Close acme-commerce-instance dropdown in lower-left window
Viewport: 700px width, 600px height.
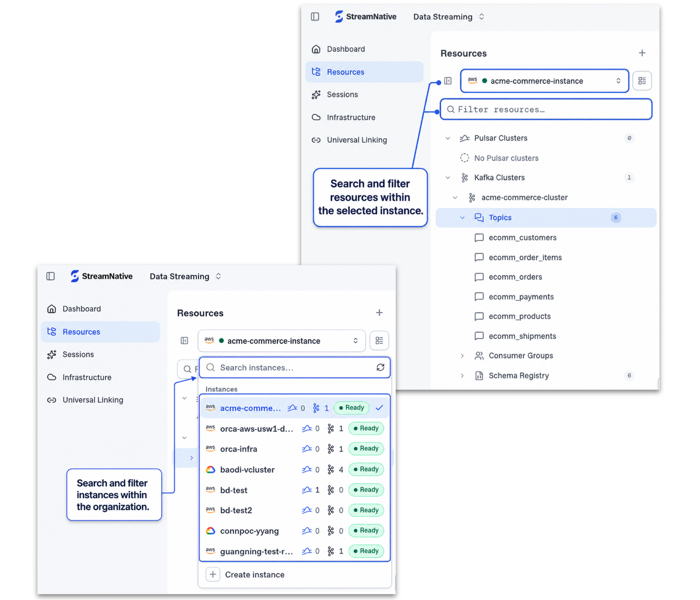click(281, 341)
